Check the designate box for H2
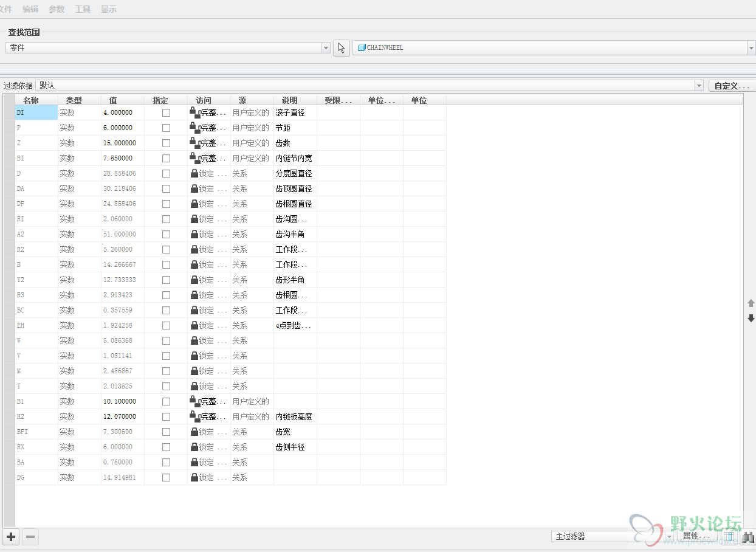 (x=166, y=416)
